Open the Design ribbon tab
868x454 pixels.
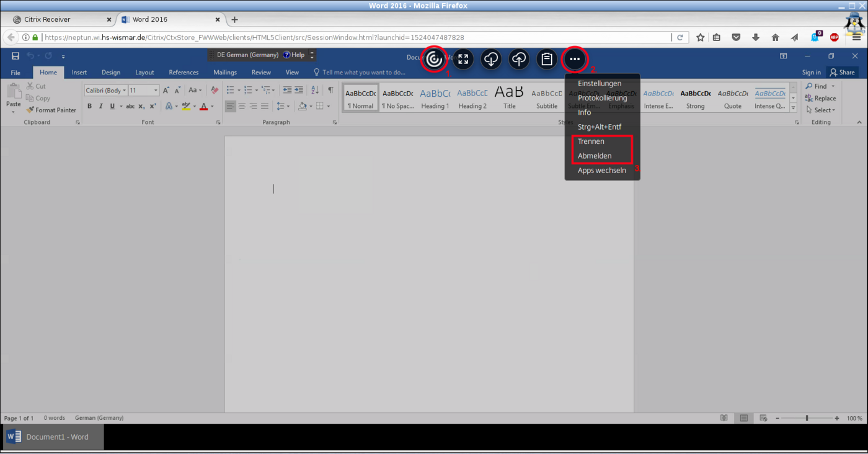(x=111, y=73)
